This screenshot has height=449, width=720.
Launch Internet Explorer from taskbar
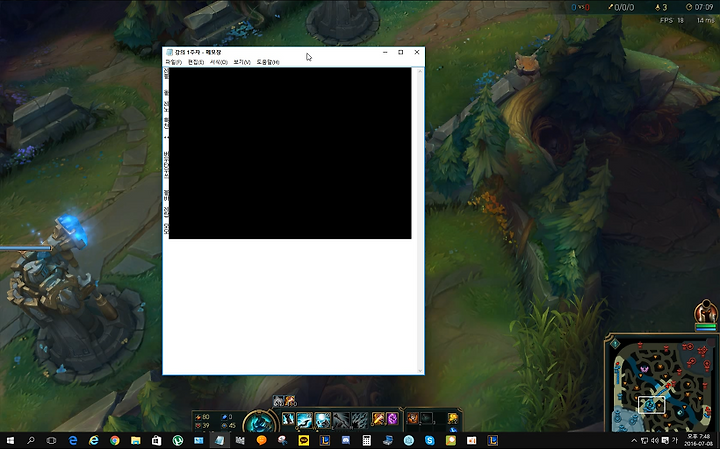click(94, 441)
